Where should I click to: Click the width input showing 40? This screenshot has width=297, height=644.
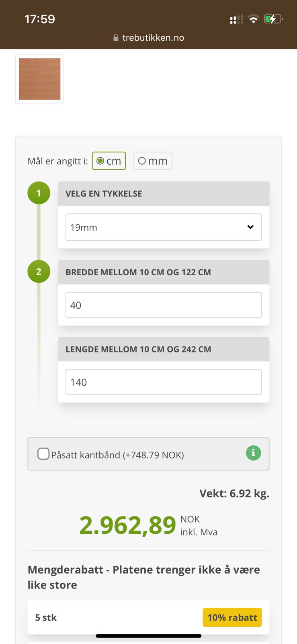point(163,305)
